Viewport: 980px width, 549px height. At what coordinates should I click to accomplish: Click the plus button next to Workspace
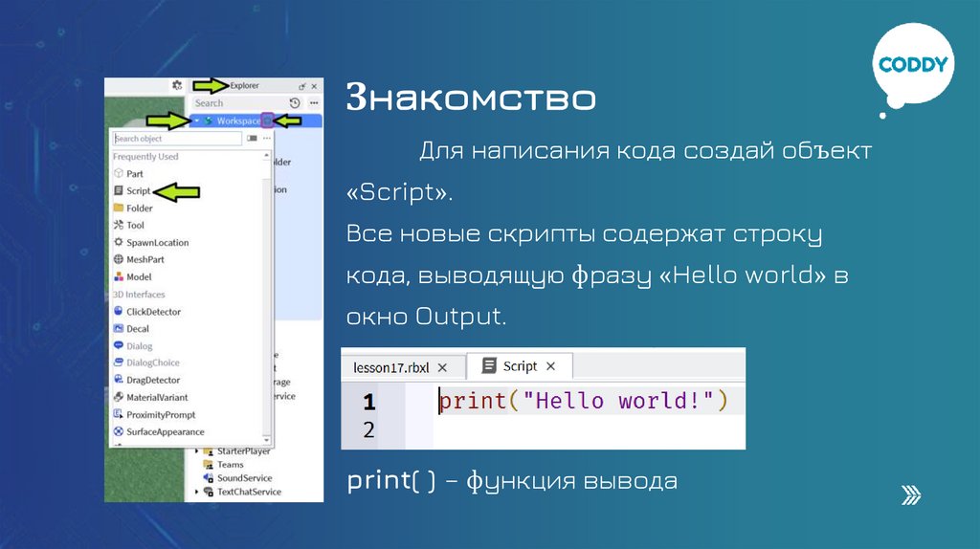tap(268, 121)
